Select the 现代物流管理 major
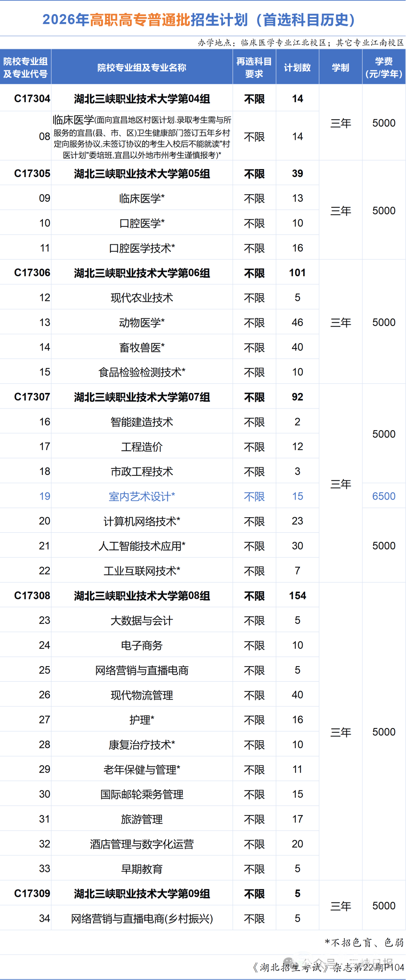The height and width of the screenshot is (980, 406). pyautogui.click(x=142, y=695)
